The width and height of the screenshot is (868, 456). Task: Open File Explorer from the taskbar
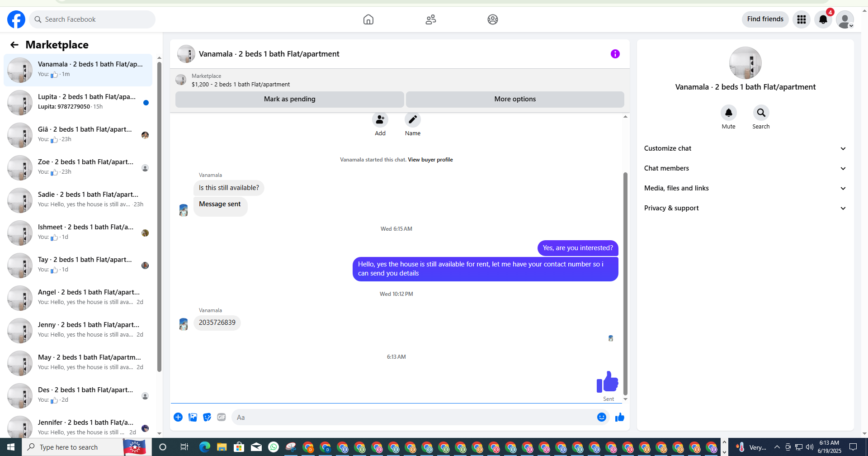tap(222, 447)
